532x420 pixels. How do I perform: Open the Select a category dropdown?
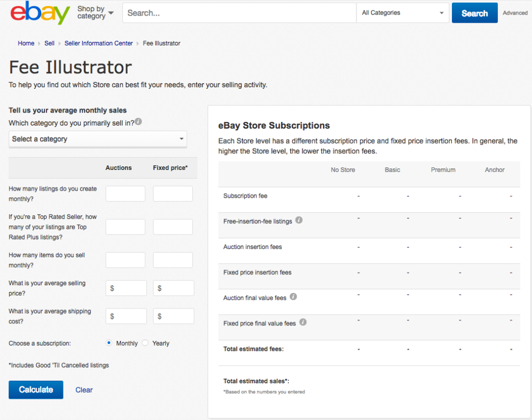click(x=98, y=139)
